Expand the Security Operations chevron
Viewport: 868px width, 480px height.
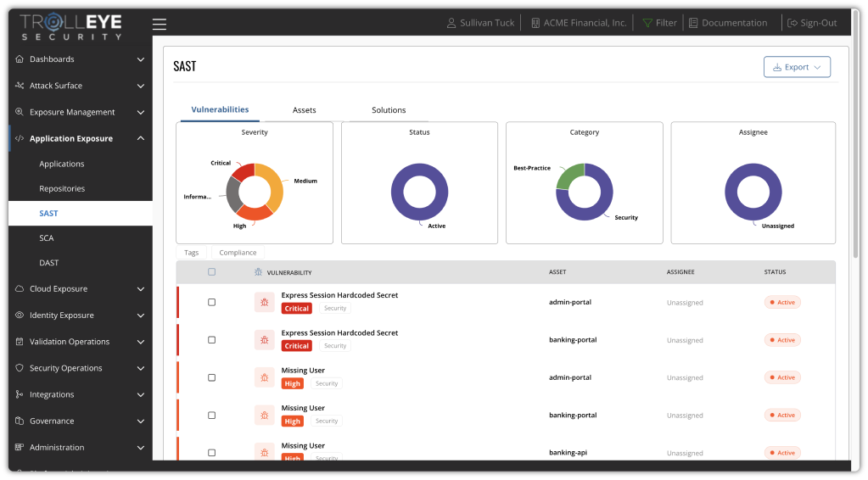tap(141, 368)
